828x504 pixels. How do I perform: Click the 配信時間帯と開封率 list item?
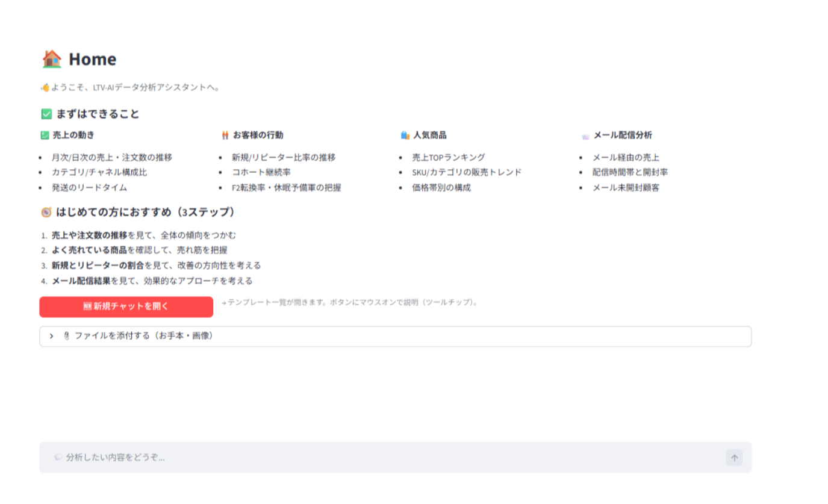(x=630, y=172)
